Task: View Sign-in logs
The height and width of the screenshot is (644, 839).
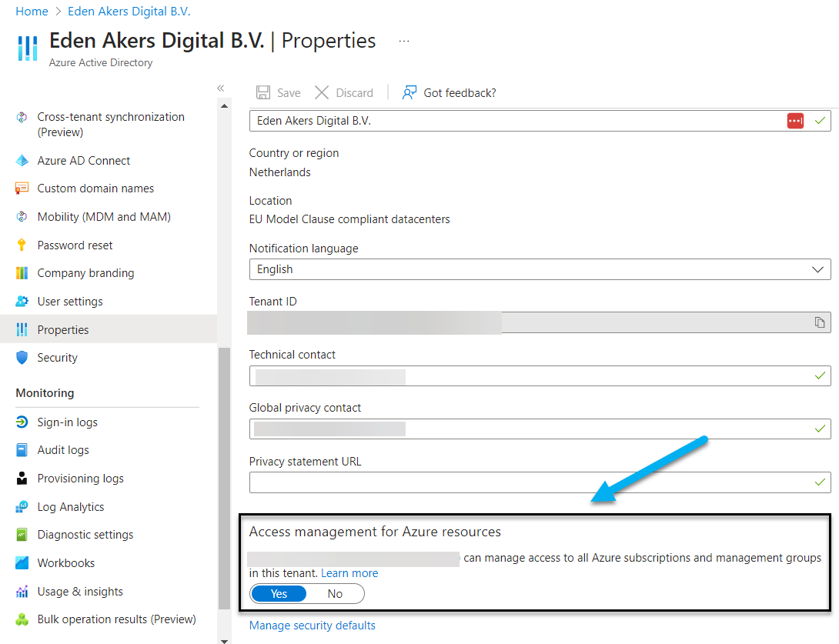Action: coord(68,422)
